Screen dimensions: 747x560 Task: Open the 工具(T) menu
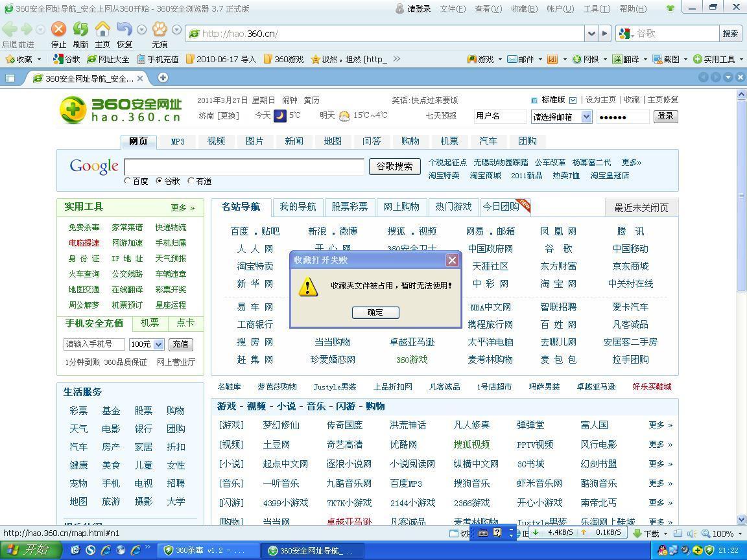597,8
